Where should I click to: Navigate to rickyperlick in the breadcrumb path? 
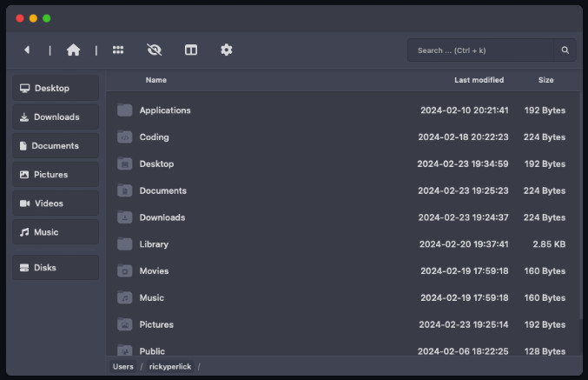(x=170, y=366)
